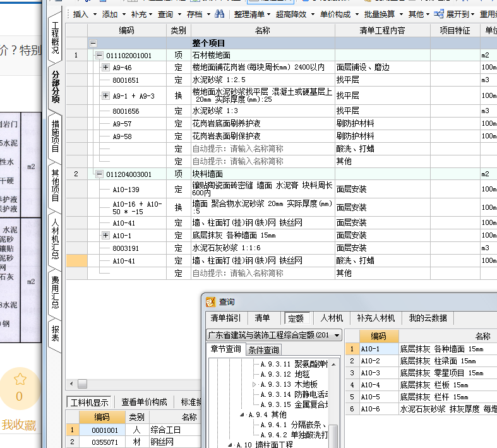The width and height of the screenshot is (497, 448).
Task: Open the 其他 toolbar menu
Action: point(419,15)
